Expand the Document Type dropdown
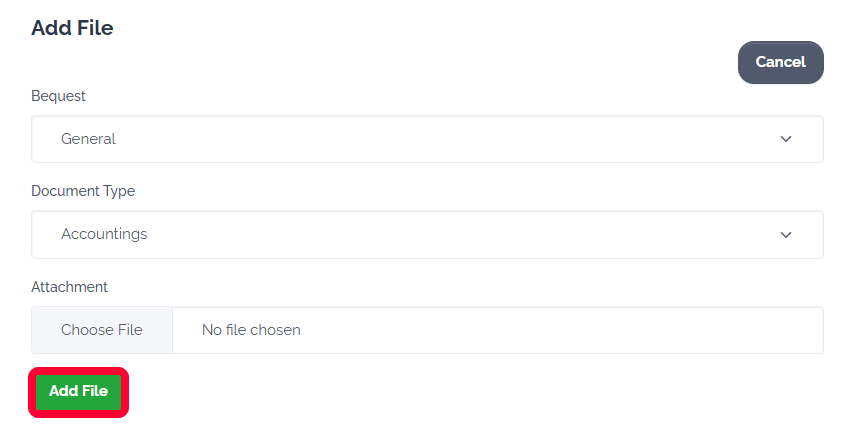858x436 pixels. pos(427,234)
